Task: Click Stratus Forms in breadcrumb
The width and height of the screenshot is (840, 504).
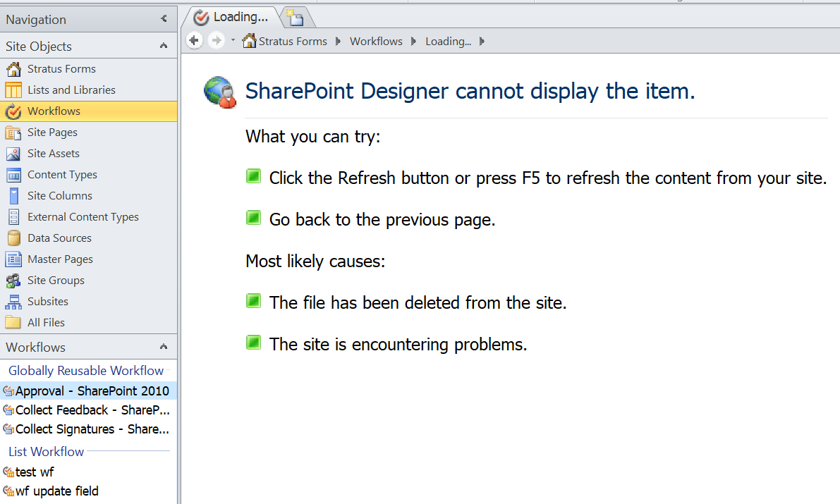Action: [293, 42]
